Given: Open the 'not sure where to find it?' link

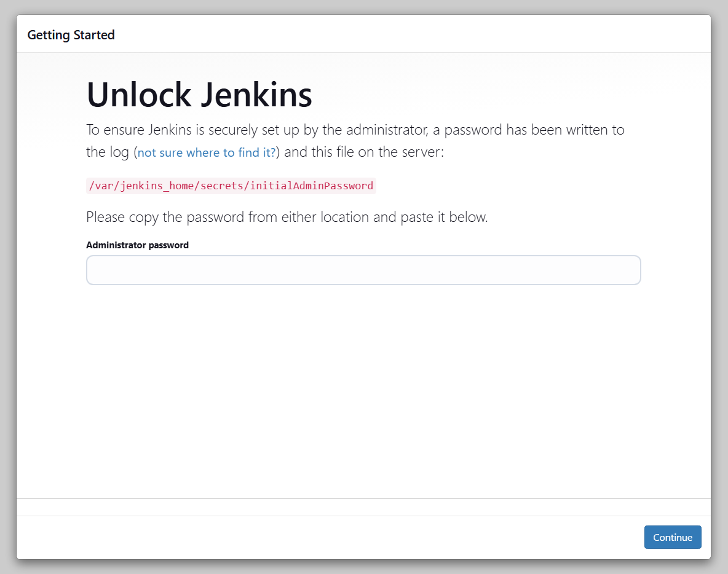Looking at the screenshot, I should [207, 152].
